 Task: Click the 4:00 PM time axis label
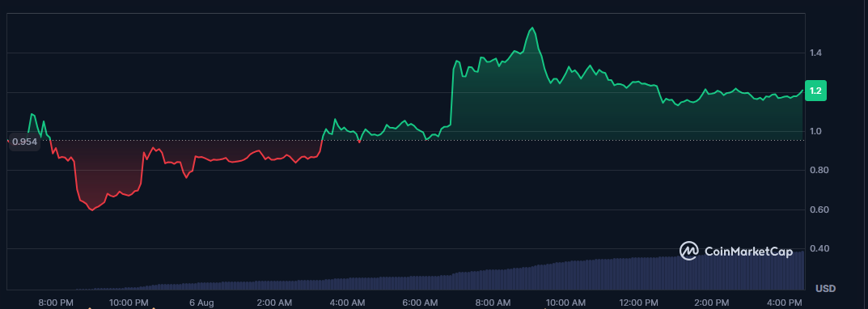click(x=784, y=303)
